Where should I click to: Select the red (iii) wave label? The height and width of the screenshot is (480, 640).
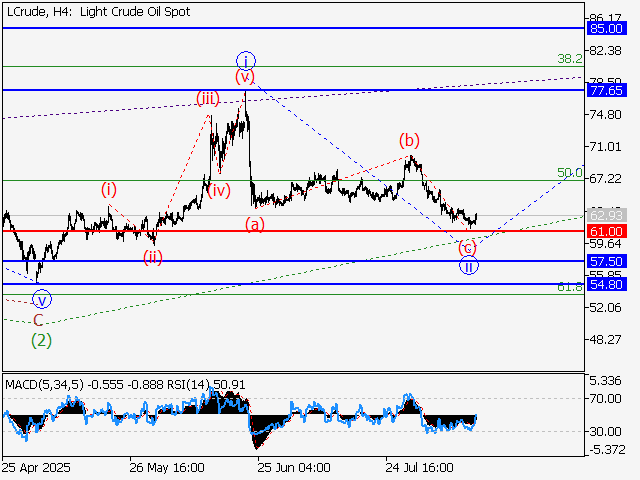[207, 98]
